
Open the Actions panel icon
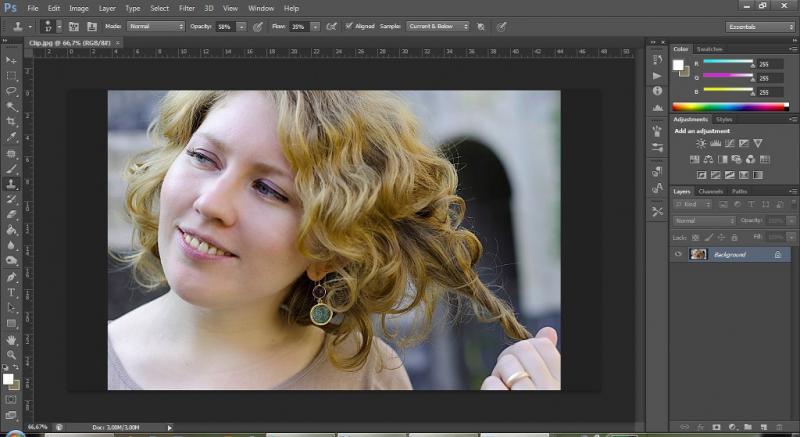[x=657, y=75]
